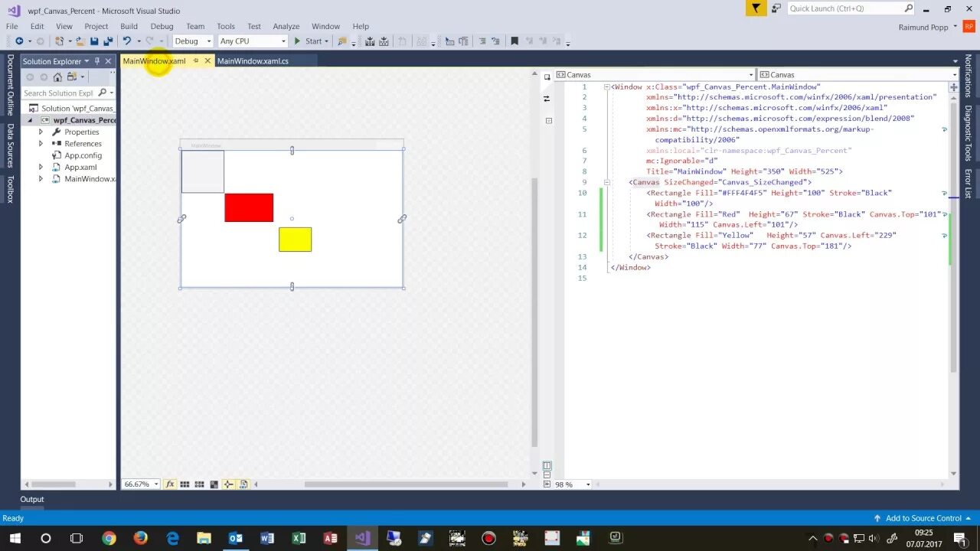
Task: Collapse the wpf_Canvas_Percent project node
Action: point(31,120)
